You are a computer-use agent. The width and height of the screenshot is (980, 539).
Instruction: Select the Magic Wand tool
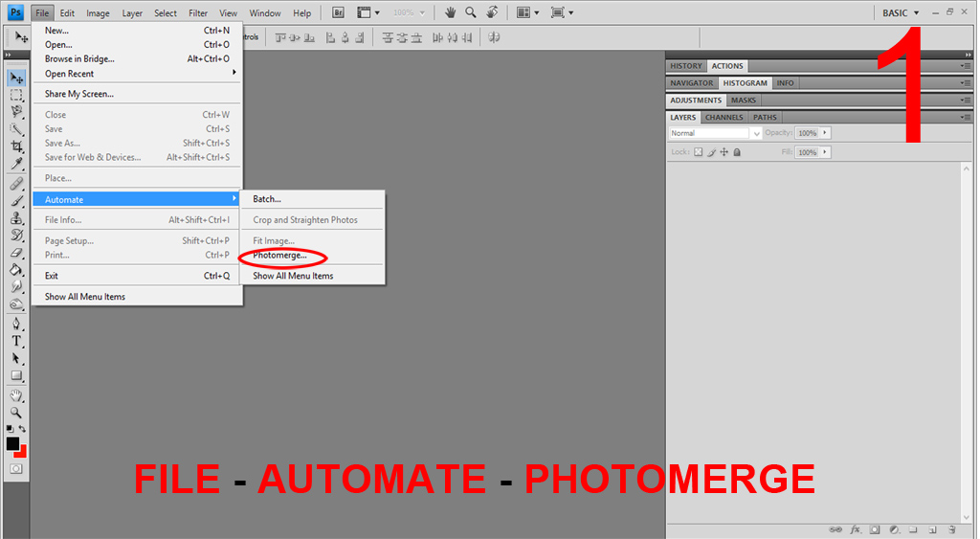tap(16, 129)
